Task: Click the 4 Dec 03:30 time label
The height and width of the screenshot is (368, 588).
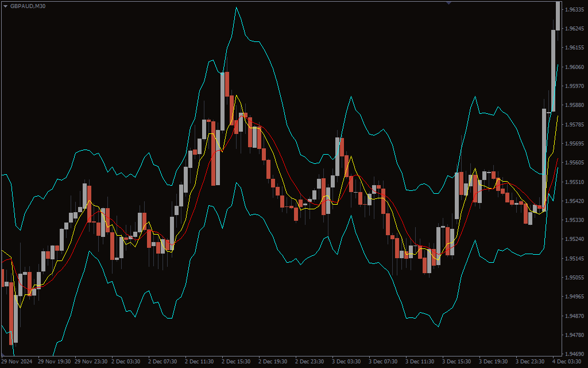Action: pyautogui.click(x=567, y=362)
